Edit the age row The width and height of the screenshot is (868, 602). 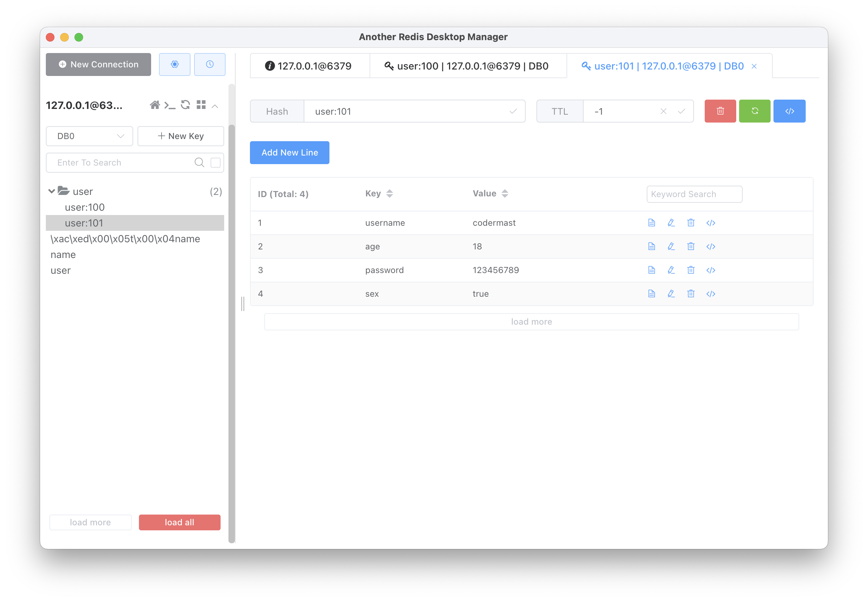pyautogui.click(x=671, y=246)
